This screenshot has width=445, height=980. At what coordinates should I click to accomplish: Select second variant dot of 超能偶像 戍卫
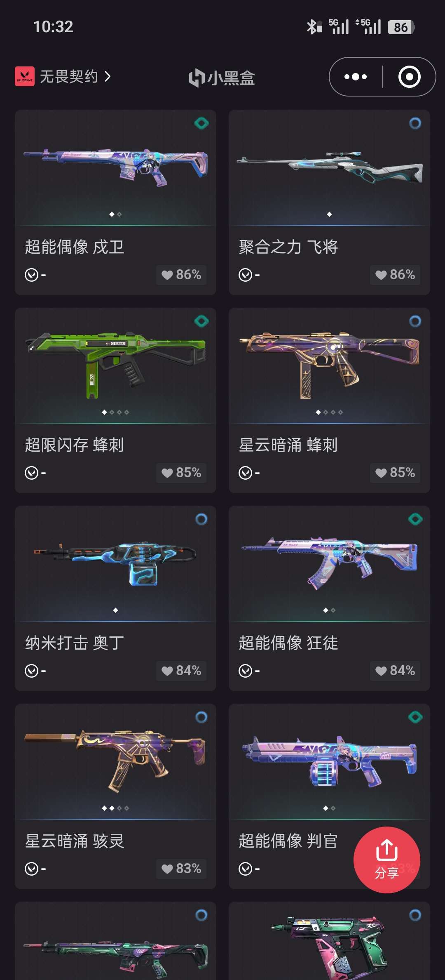[119, 214]
